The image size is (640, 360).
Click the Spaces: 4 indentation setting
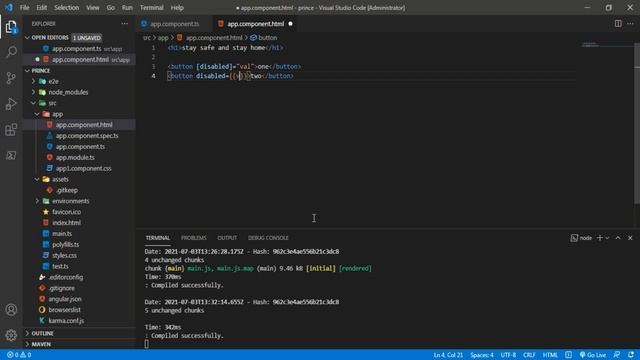coord(482,355)
